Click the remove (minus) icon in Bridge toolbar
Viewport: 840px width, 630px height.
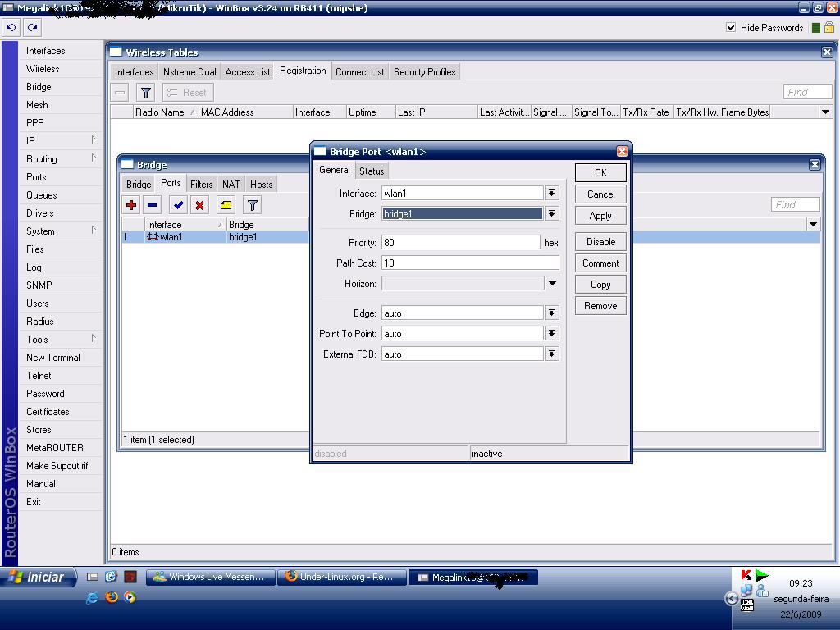coord(153,205)
